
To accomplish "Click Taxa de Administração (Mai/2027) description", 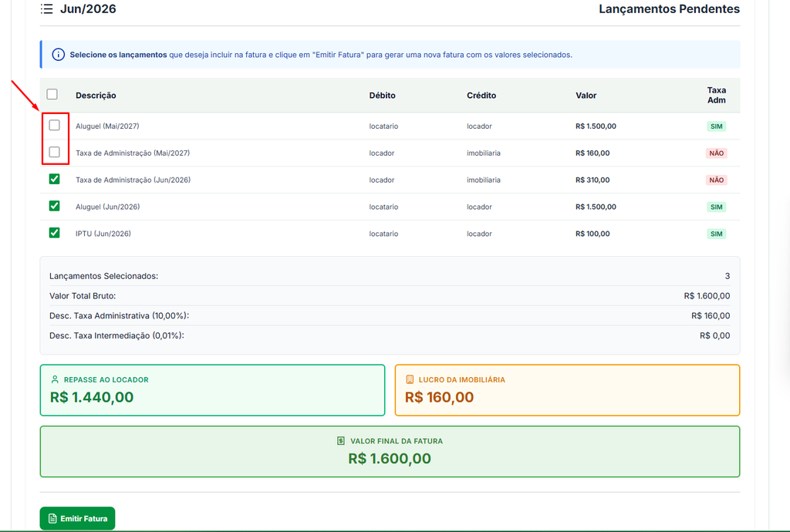I will [133, 153].
